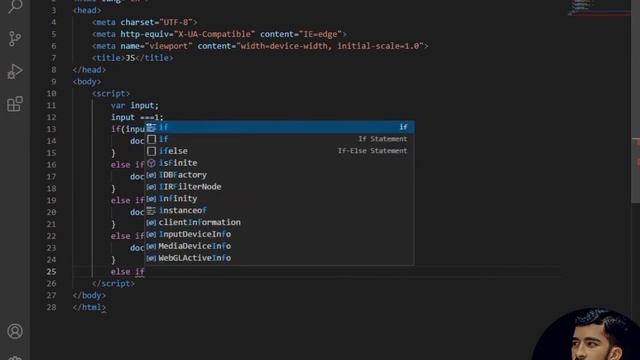Image resolution: width=640 pixels, height=360 pixels.
Task: Pick the 'IDBFactory' suggestion
Action: pos(280,175)
